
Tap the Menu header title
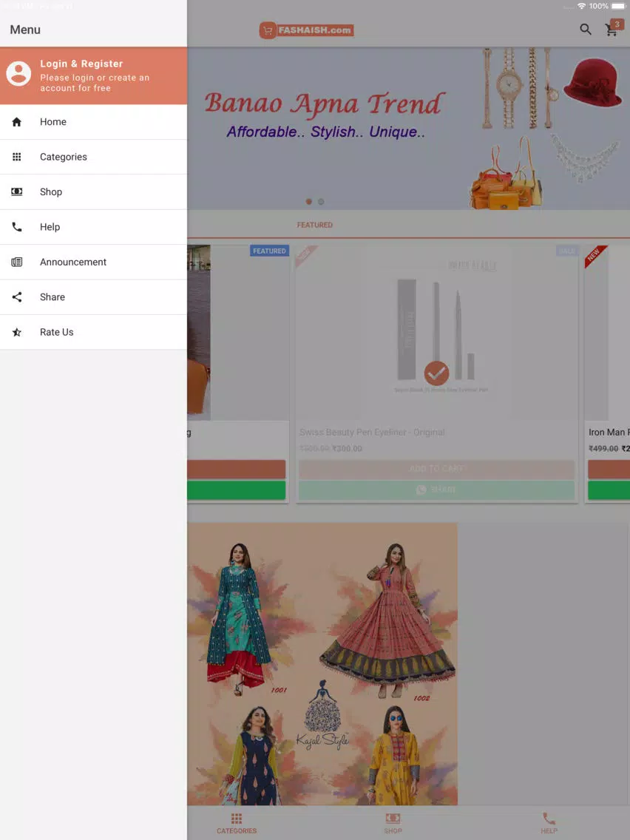click(x=25, y=30)
